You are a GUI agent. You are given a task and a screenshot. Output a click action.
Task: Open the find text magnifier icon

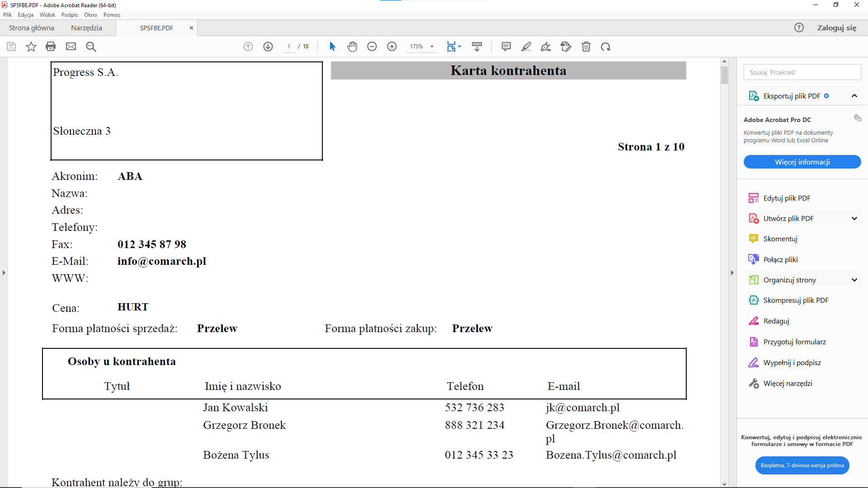pyautogui.click(x=91, y=47)
